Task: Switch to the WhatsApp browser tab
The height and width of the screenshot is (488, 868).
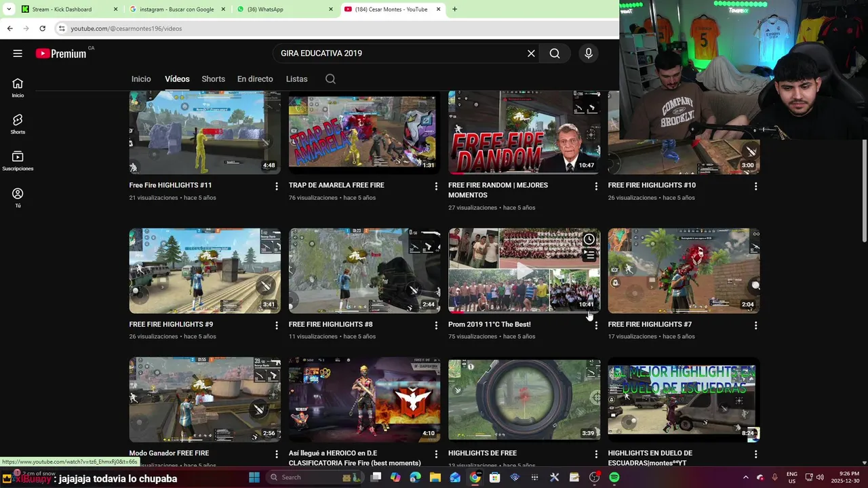Action: click(x=285, y=9)
